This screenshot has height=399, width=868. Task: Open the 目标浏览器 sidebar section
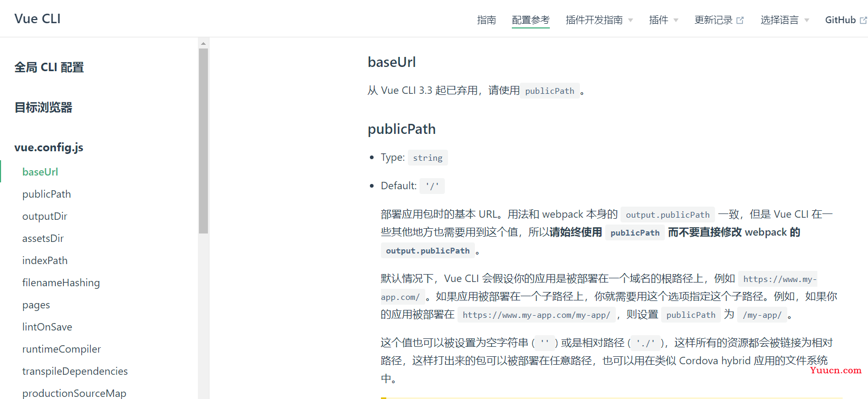[x=43, y=108]
